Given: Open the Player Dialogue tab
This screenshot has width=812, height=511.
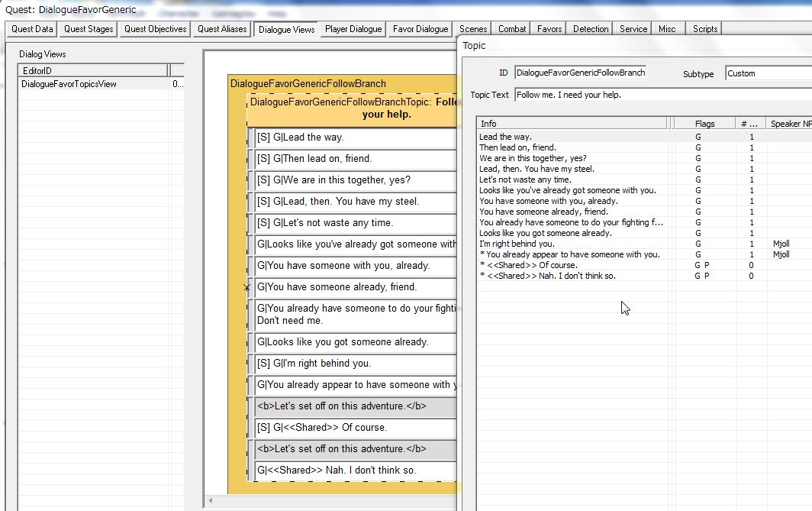Looking at the screenshot, I should pyautogui.click(x=353, y=29).
